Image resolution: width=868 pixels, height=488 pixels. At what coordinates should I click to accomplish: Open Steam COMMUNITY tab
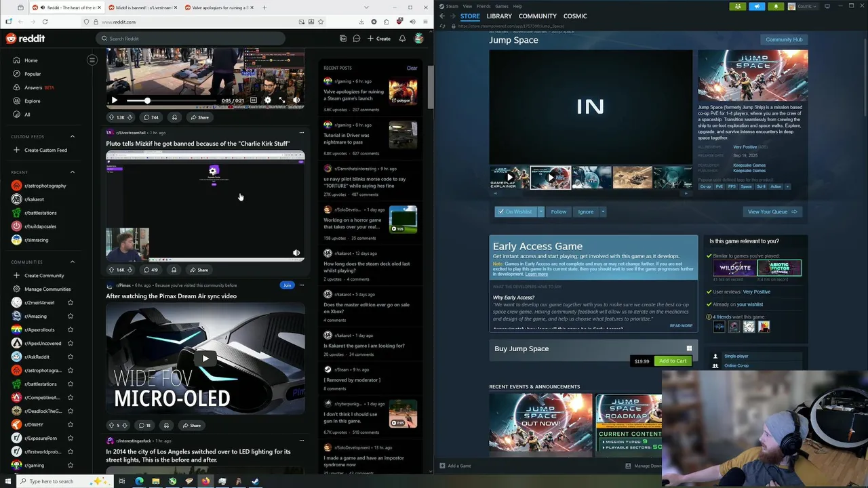click(x=538, y=16)
